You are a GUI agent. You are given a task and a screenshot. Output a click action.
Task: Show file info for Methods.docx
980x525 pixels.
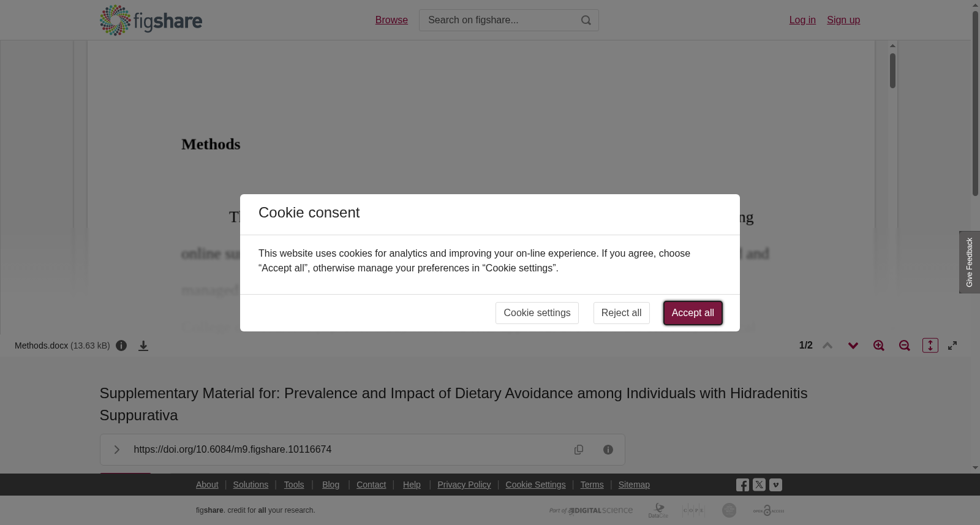121,346
